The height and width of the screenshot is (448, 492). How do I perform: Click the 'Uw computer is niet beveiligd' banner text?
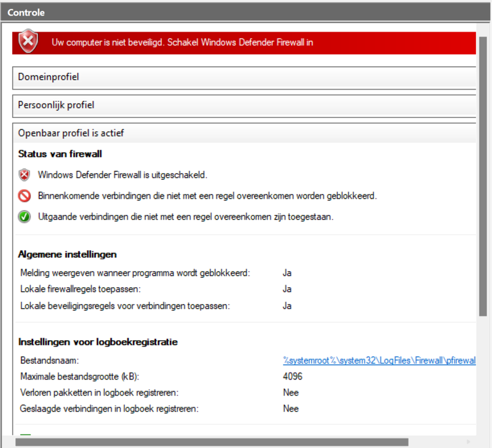[182, 43]
